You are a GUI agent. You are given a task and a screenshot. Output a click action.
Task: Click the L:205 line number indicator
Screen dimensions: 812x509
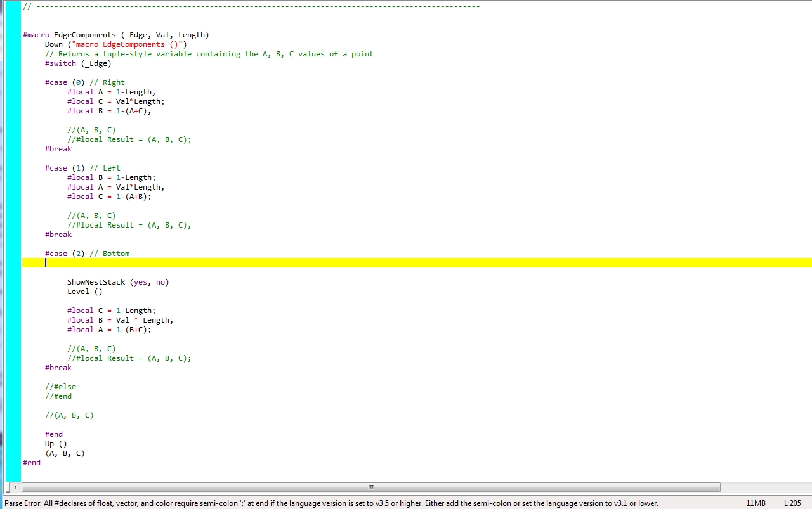pyautogui.click(x=793, y=503)
